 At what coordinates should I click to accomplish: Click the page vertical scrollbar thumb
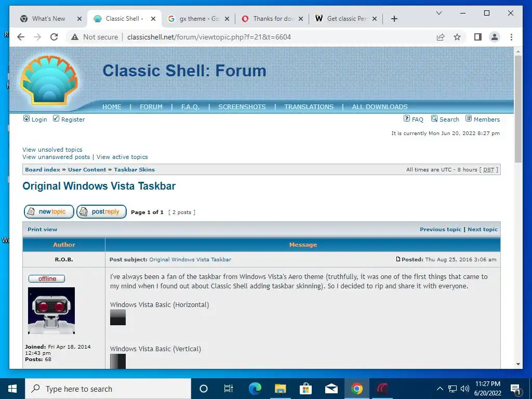point(518,109)
